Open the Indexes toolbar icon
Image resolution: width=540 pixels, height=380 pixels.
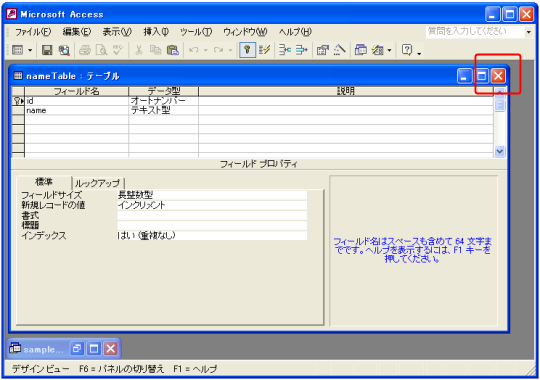(x=264, y=50)
